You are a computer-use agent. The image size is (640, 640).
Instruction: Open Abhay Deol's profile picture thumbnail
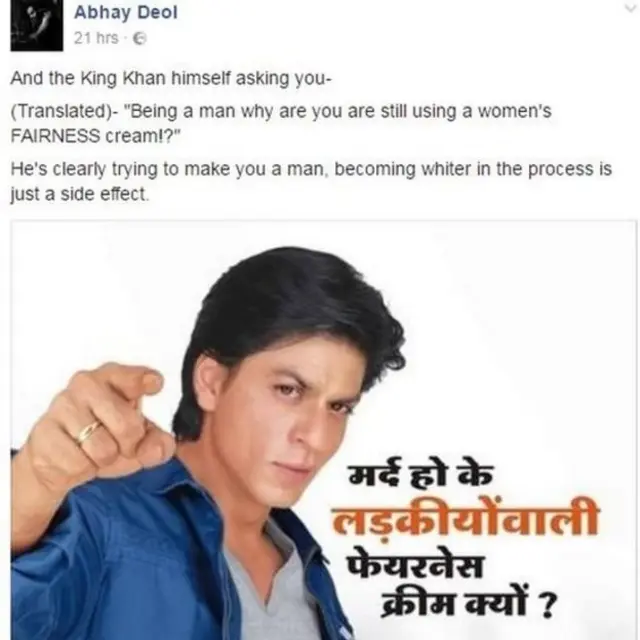coord(37,25)
